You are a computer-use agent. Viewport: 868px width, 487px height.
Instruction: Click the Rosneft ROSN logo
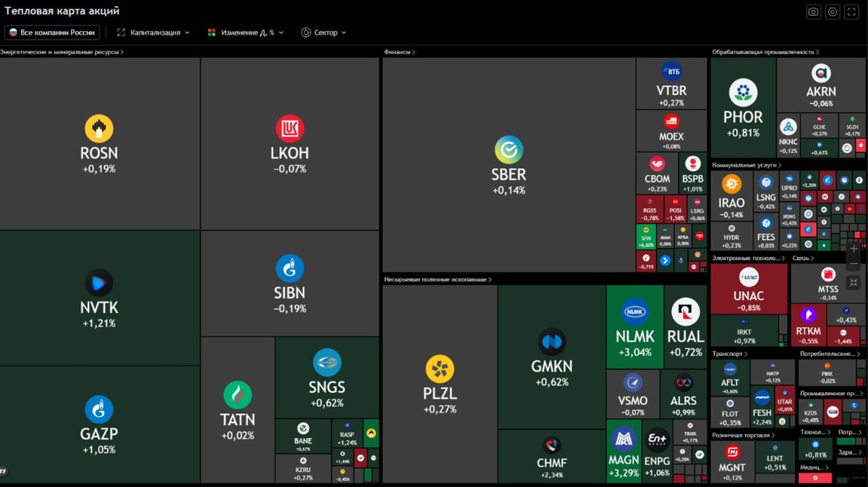[x=99, y=129]
